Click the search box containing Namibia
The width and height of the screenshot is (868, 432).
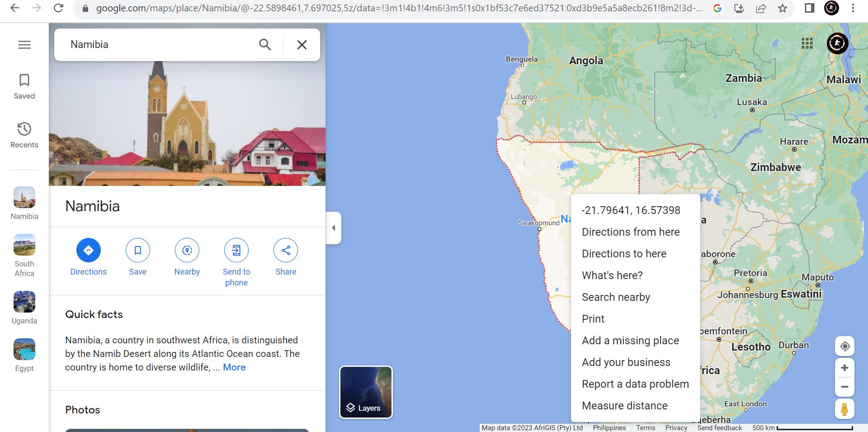[158, 45]
